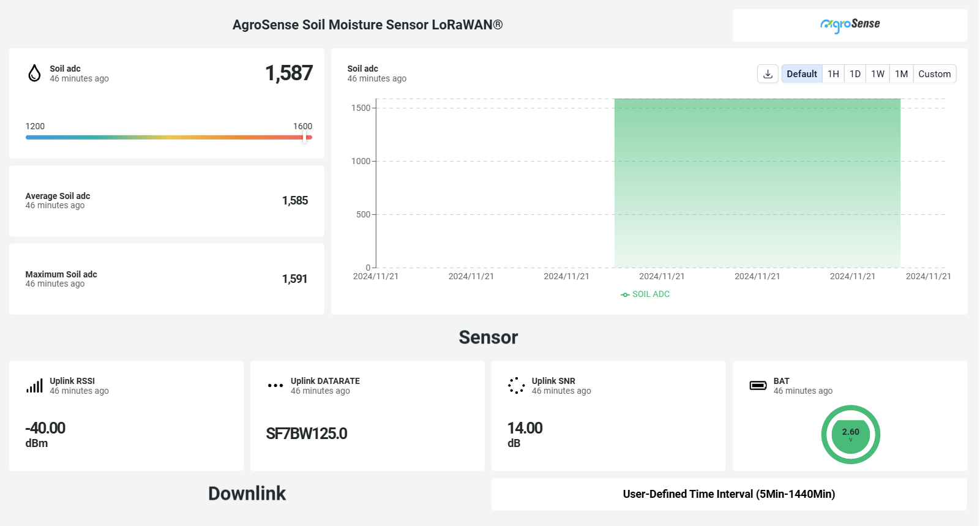
Task: Click the 500 y-axis label
Action: (363, 214)
